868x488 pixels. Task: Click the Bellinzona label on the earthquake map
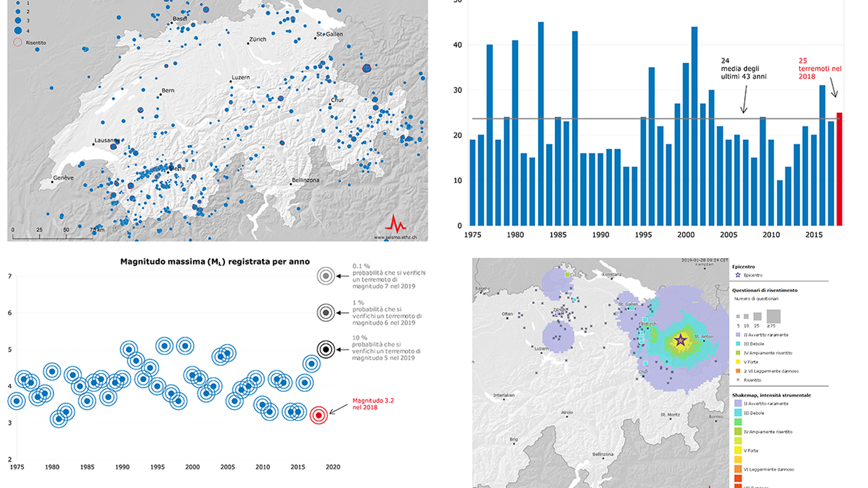point(306,181)
